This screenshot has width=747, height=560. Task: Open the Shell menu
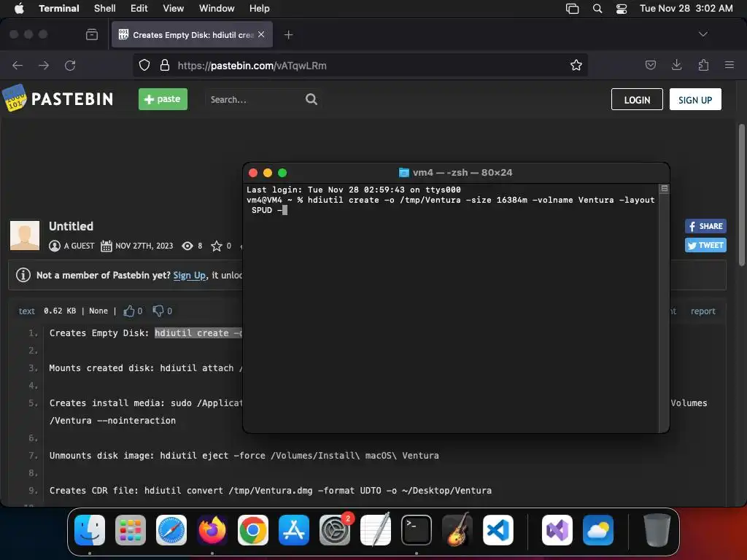[x=104, y=8]
